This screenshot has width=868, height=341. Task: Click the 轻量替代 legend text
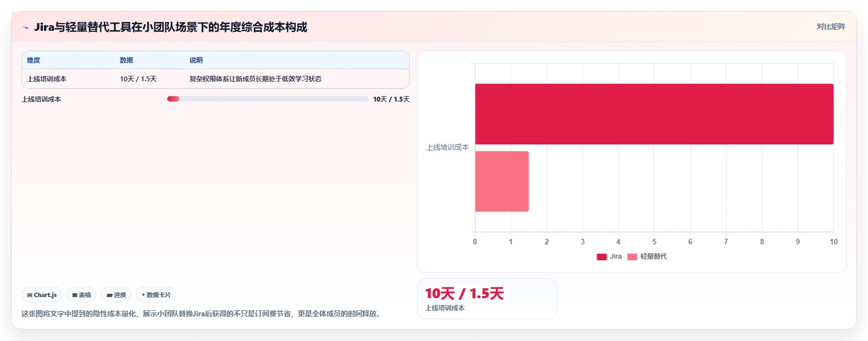(x=654, y=256)
